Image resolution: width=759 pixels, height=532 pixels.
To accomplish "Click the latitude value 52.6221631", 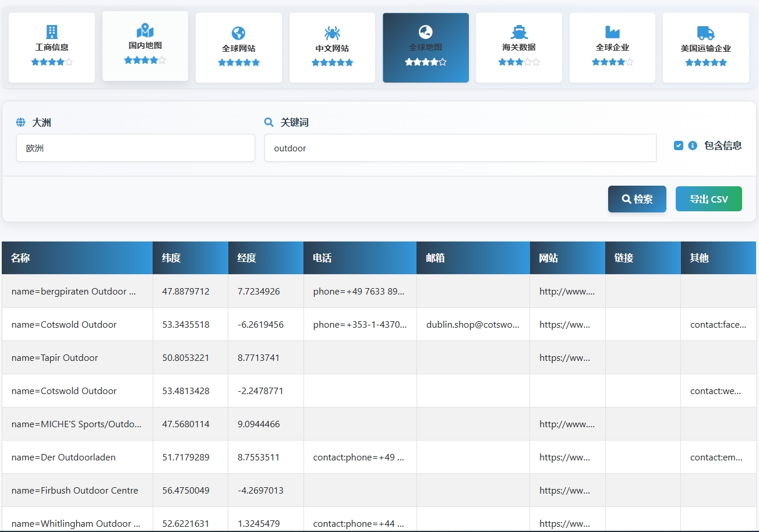I will click(186, 523).
